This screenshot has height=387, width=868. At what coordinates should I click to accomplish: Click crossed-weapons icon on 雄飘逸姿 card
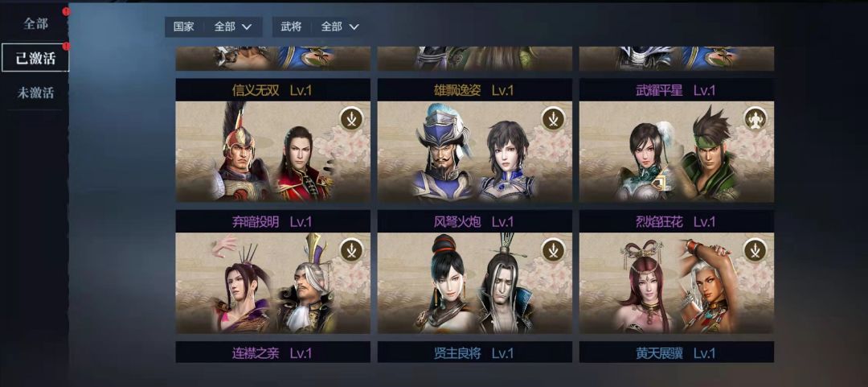click(553, 118)
